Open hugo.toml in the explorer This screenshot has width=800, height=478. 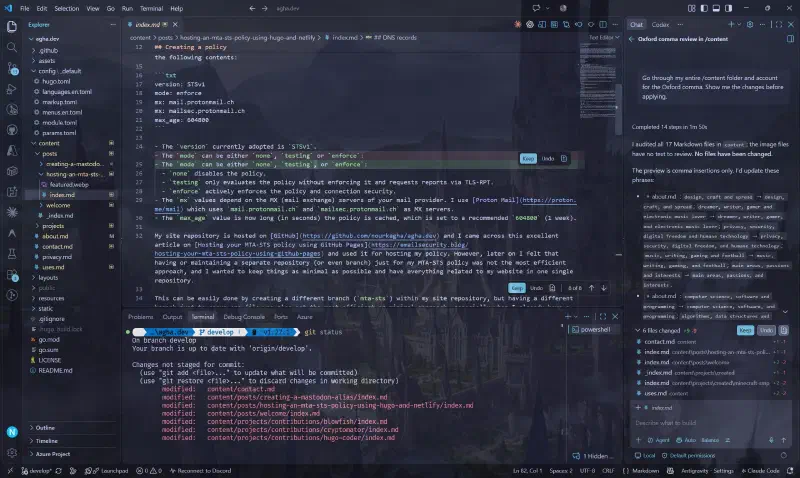tap(56, 82)
